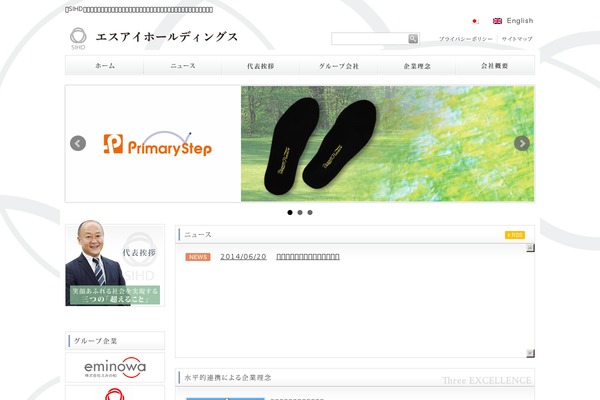This screenshot has height=400, width=600.
Task: Open the 2014/06/20 news date link
Action: point(243,257)
